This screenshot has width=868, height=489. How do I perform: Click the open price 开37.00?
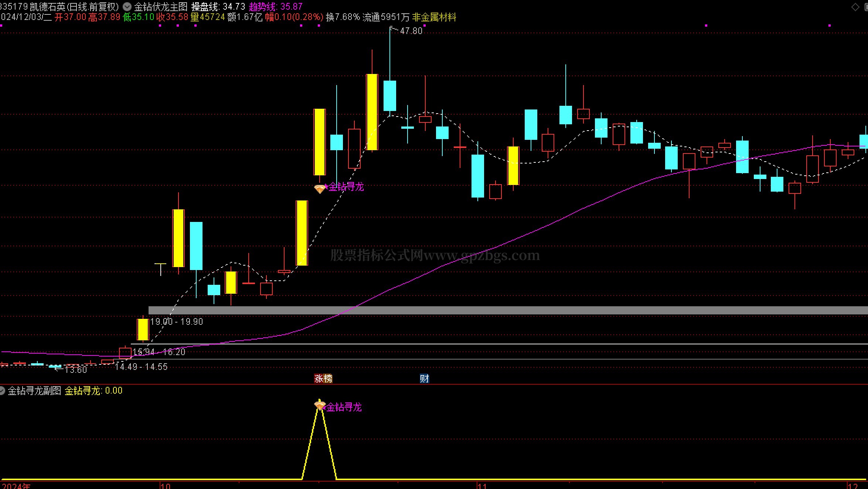point(70,17)
